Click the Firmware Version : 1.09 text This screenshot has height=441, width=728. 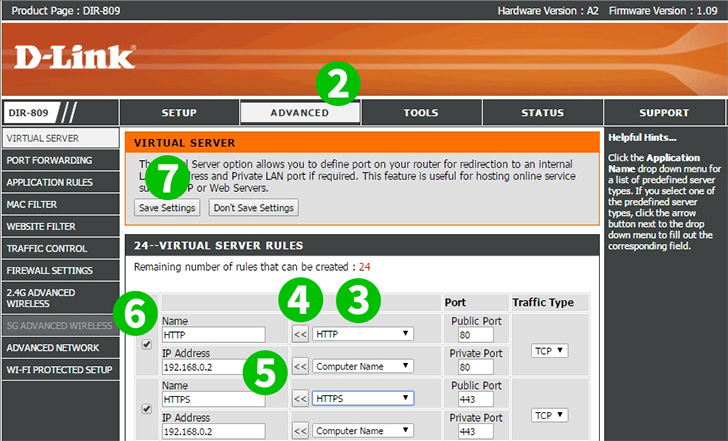pos(663,11)
